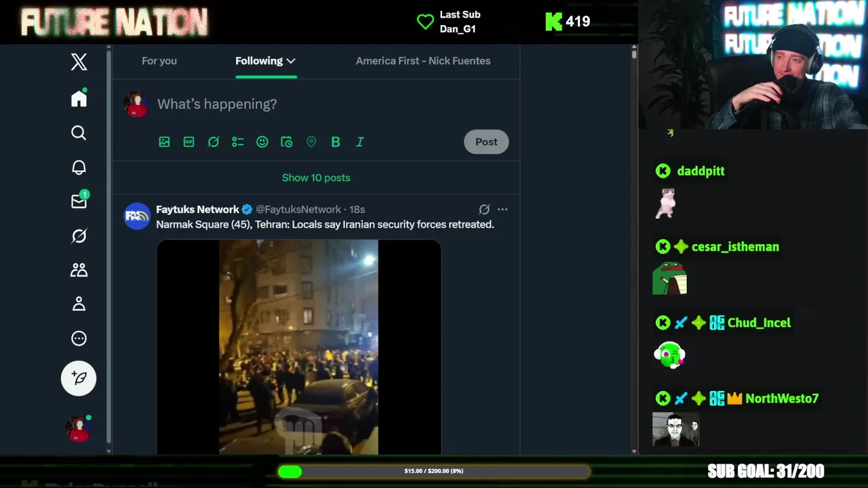Click the Pepe emote under cesar_istheman
The height and width of the screenshot is (488, 868).
pos(670,279)
